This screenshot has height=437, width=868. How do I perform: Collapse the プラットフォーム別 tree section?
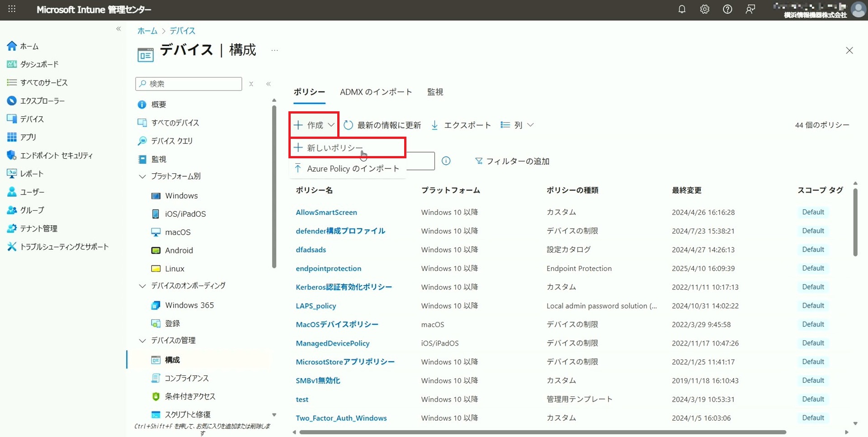[142, 176]
